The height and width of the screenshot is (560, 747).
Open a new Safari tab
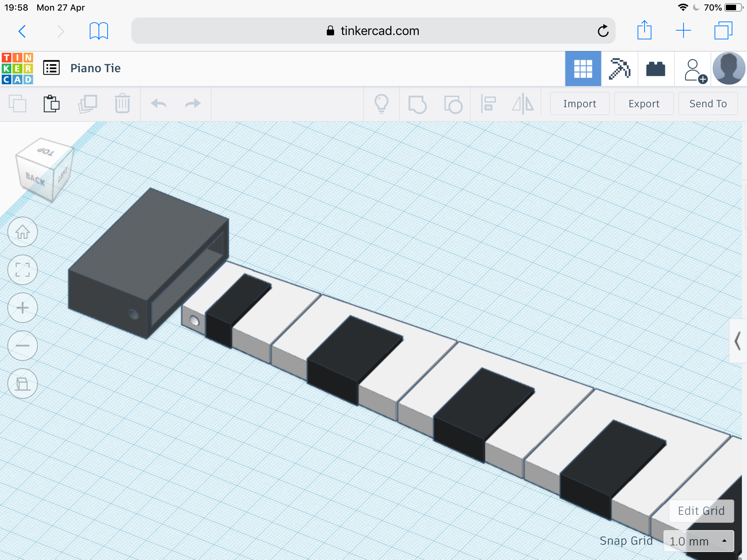pyautogui.click(x=684, y=31)
